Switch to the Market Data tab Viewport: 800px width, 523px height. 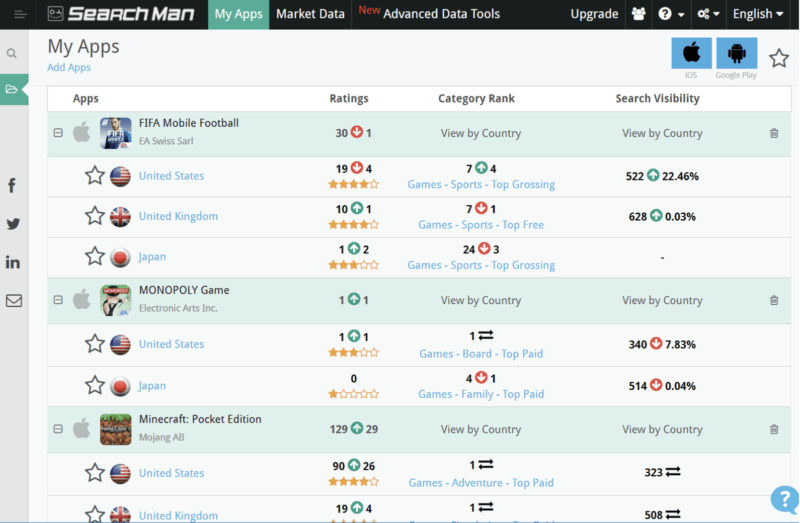pos(310,14)
